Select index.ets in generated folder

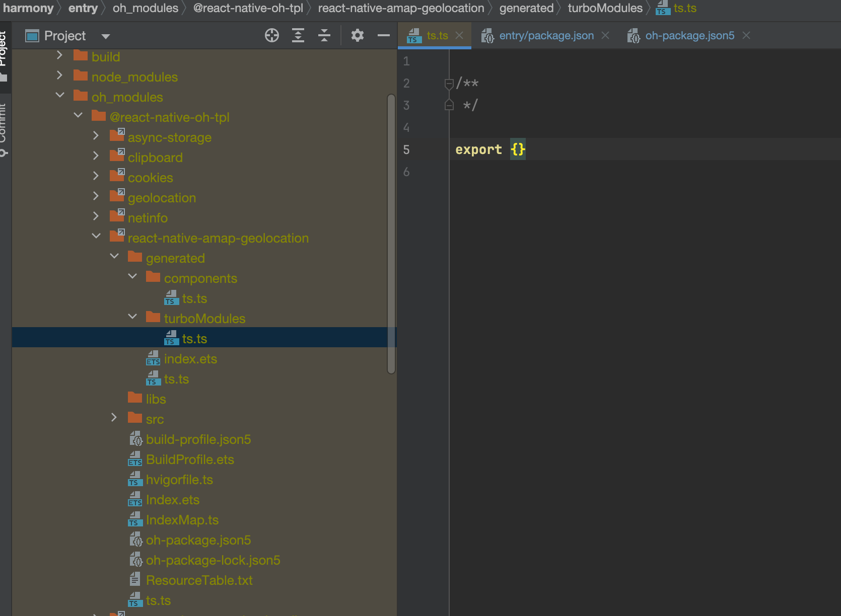click(x=190, y=359)
